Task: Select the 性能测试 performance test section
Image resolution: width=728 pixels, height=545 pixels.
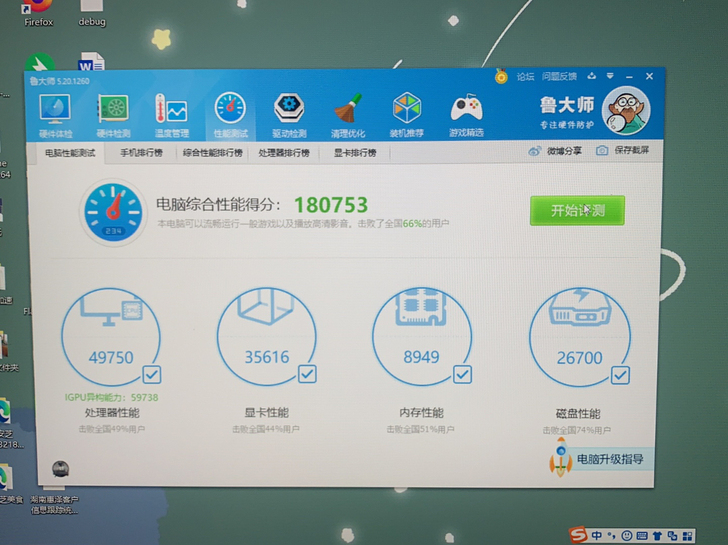Action: 230,116
